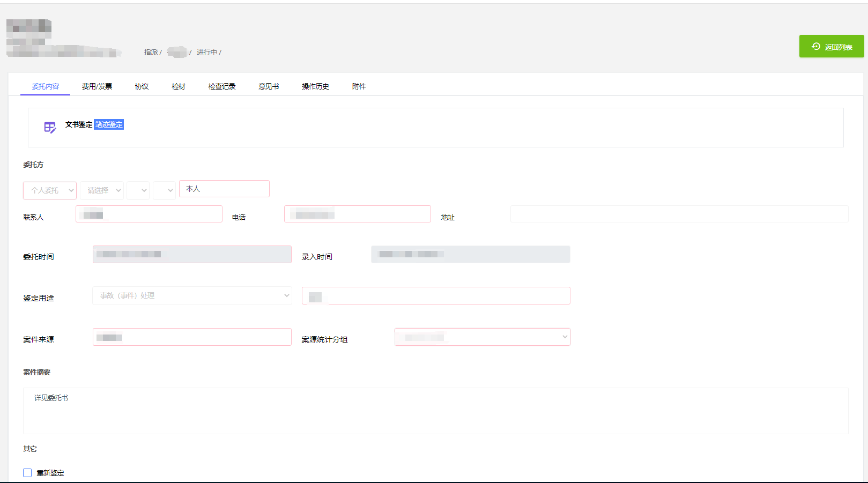Click the 返回列表 button
The height and width of the screenshot is (483, 868).
point(831,47)
